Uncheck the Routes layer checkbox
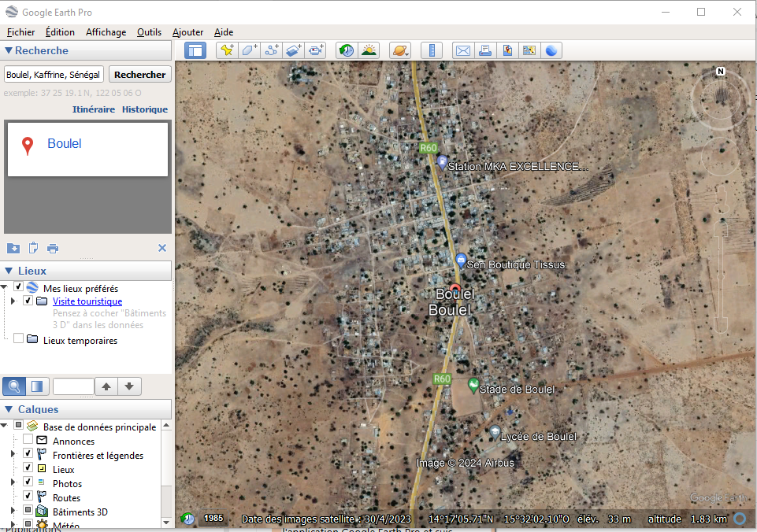Image resolution: width=757 pixels, height=532 pixels. pyautogui.click(x=28, y=498)
